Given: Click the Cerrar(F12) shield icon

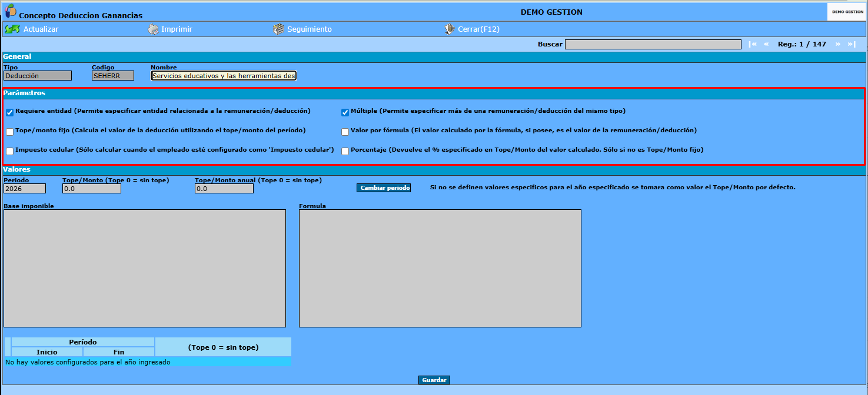Looking at the screenshot, I should [x=450, y=29].
